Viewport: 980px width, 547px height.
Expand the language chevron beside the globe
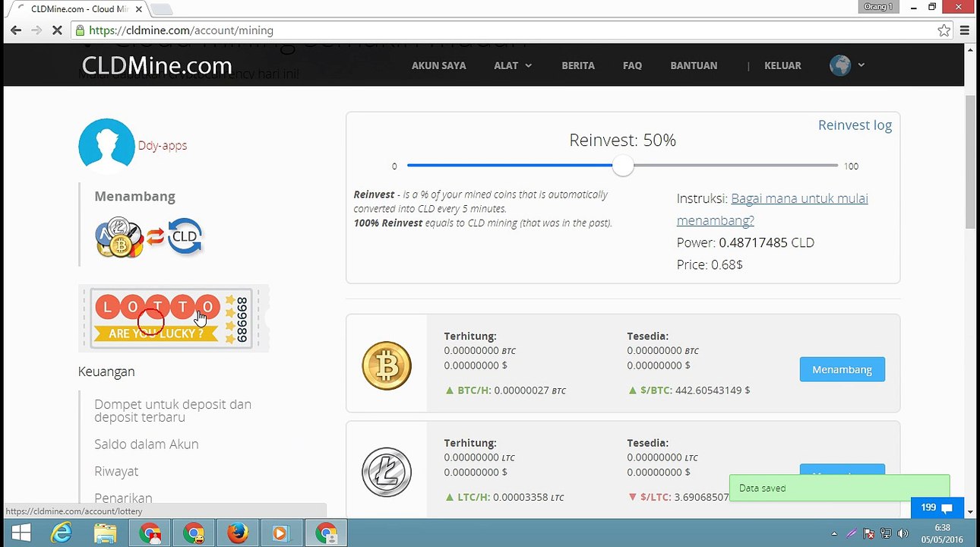coord(861,65)
